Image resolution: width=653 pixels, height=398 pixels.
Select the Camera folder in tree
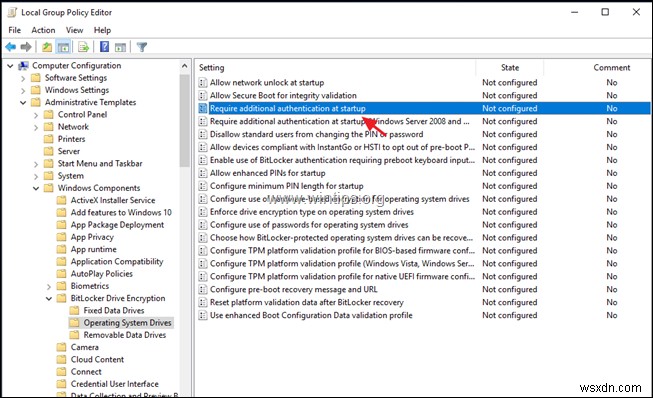pyautogui.click(x=85, y=347)
